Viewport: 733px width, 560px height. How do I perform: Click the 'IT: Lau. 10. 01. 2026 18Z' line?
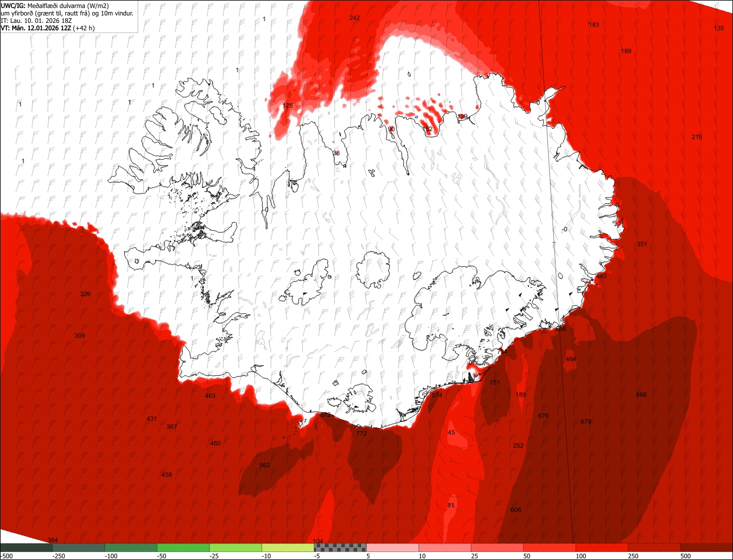click(36, 20)
